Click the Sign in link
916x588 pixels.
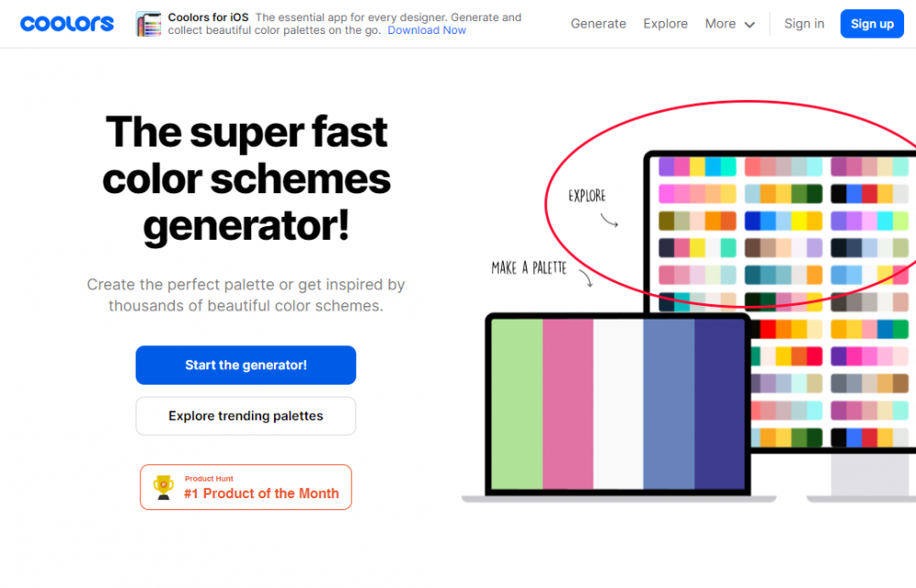pyautogui.click(x=803, y=24)
